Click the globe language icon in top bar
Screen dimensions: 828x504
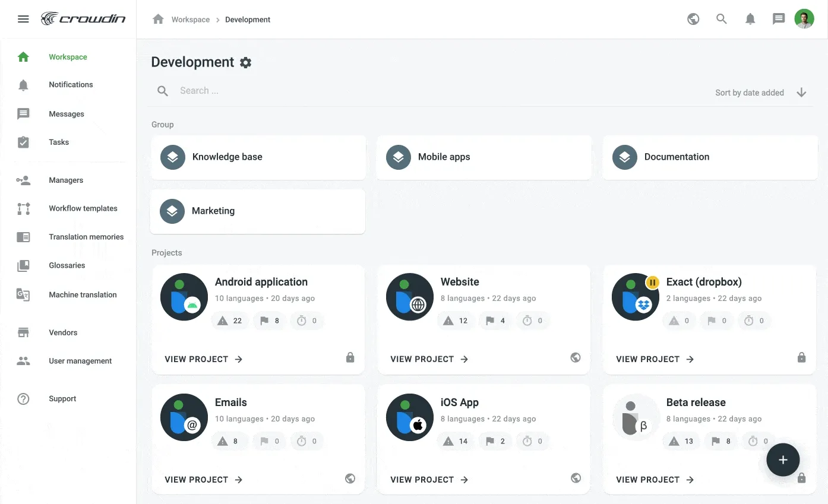(x=693, y=18)
